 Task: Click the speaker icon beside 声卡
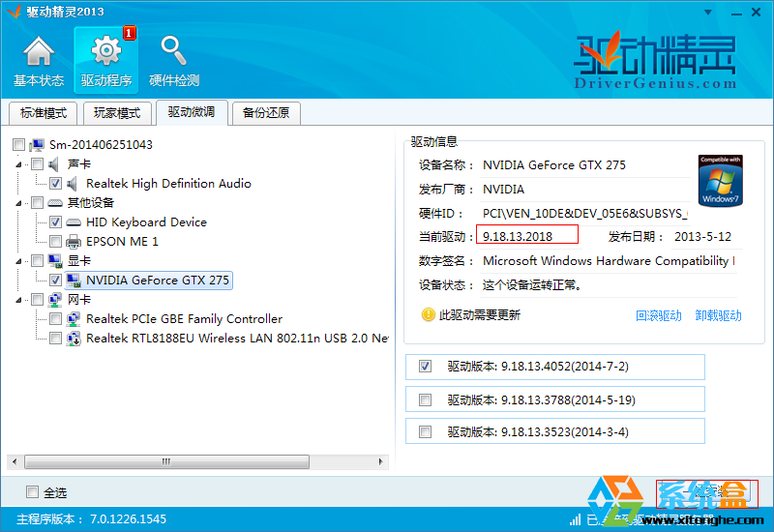point(54,163)
